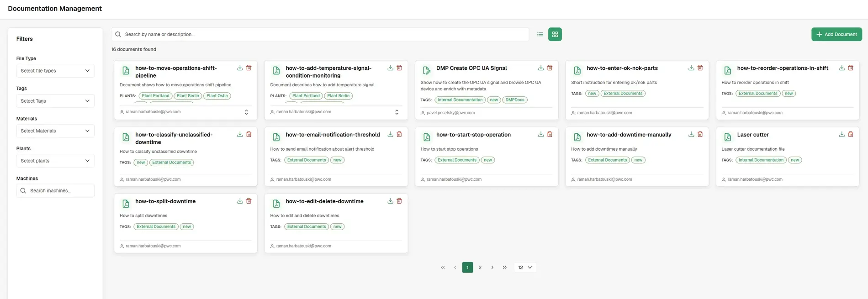Download how-to-start-stop-operation document

[540, 134]
